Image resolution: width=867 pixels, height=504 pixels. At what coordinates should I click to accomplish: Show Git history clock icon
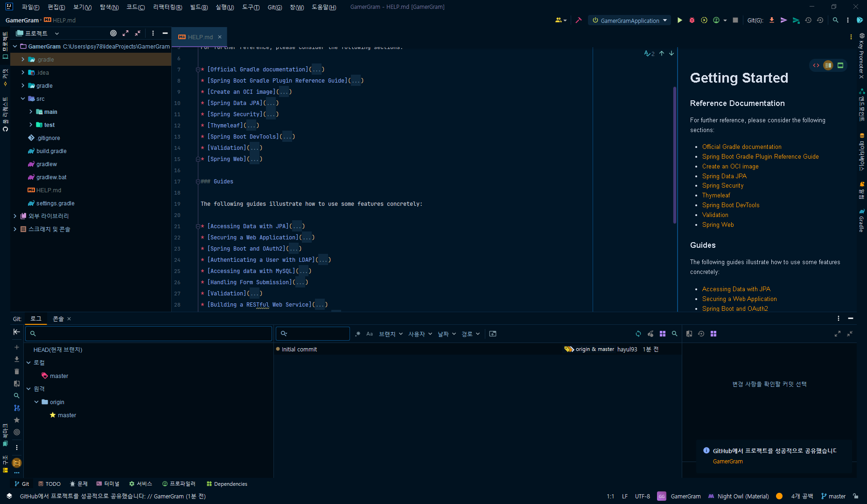click(x=808, y=20)
